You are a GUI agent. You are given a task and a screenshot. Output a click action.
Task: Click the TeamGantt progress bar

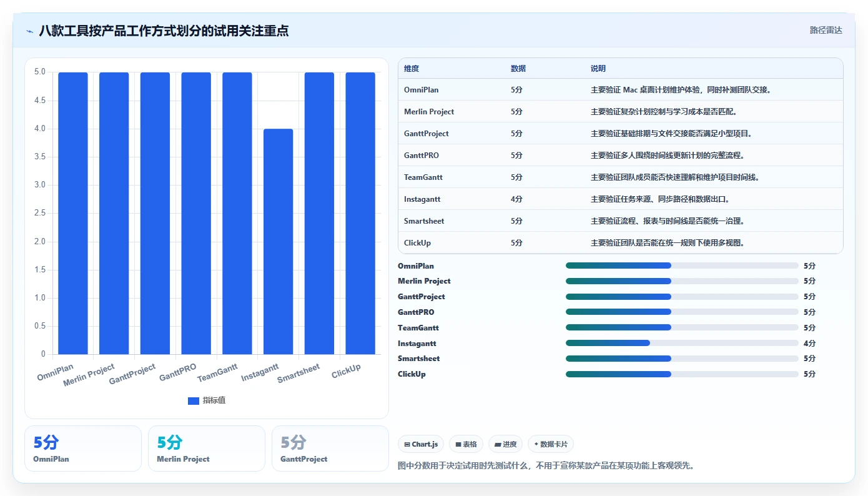pyautogui.click(x=682, y=327)
